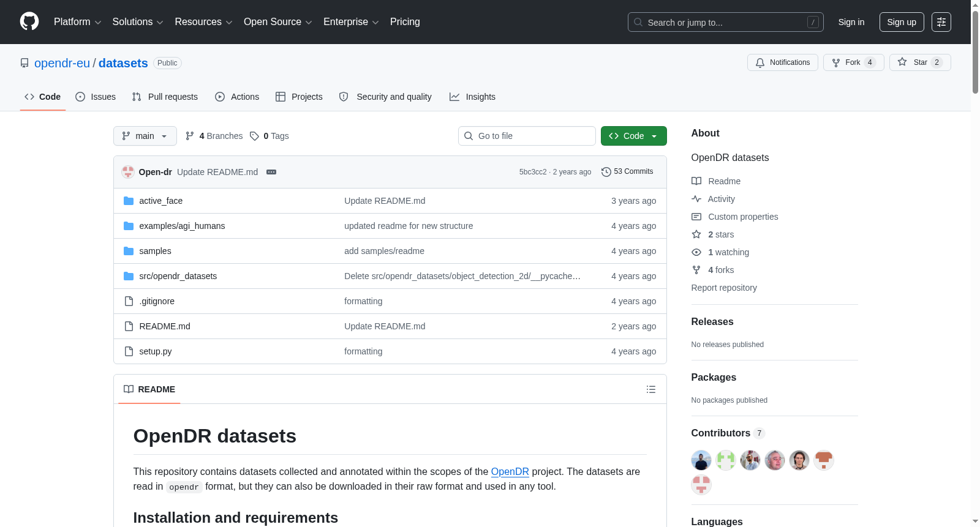The width and height of the screenshot is (980, 527).
Task: Open the main branch selector dropdown
Action: [x=145, y=136]
